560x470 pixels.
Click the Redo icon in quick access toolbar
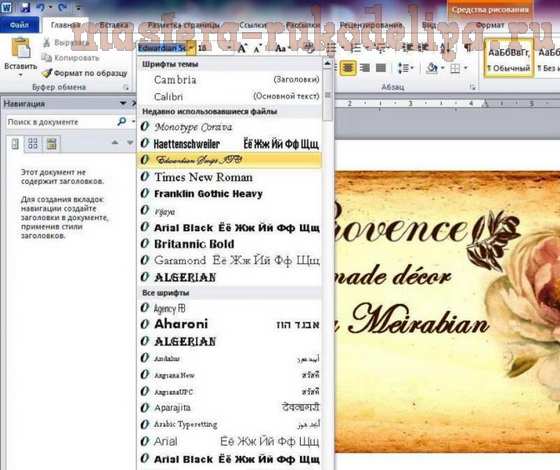(x=62, y=7)
